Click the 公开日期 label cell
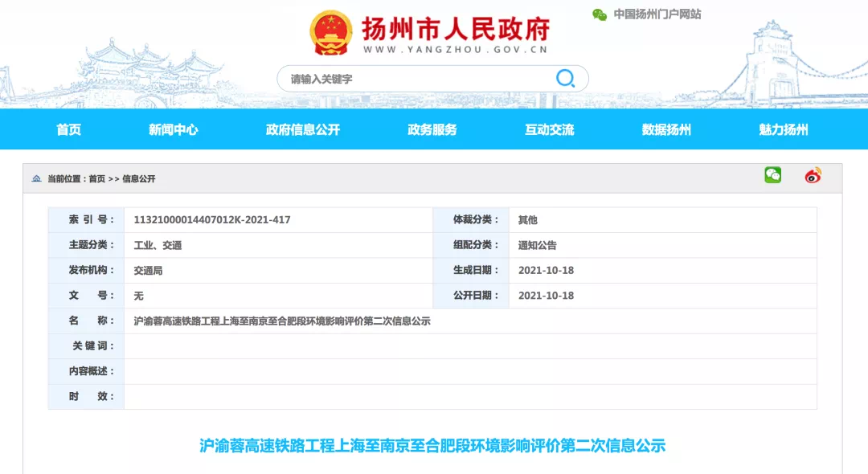Screen dimensions: 868x474 [x=471, y=296]
